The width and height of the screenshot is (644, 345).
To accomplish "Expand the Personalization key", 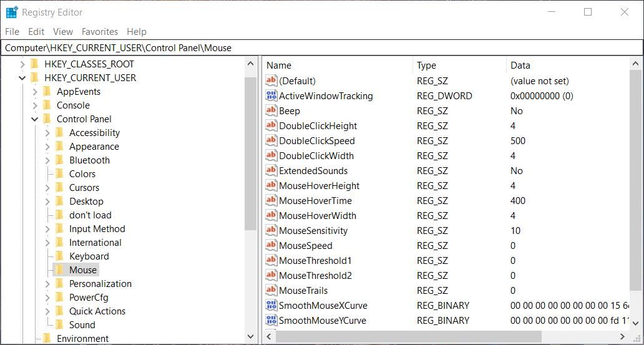I will [47, 284].
